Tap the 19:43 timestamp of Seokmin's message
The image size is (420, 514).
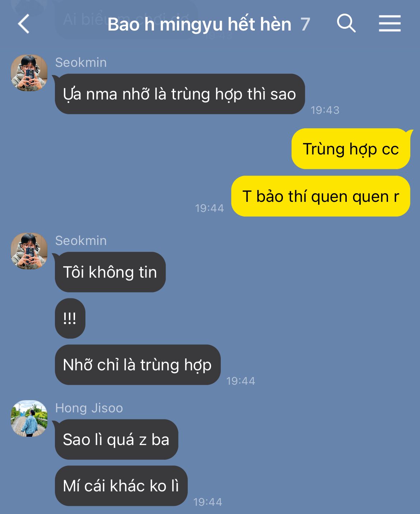[x=325, y=110]
